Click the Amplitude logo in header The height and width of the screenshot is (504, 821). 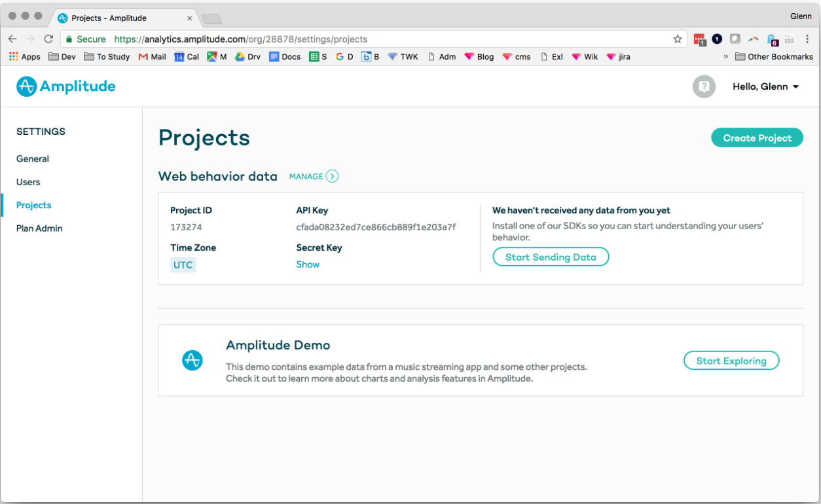65,86
